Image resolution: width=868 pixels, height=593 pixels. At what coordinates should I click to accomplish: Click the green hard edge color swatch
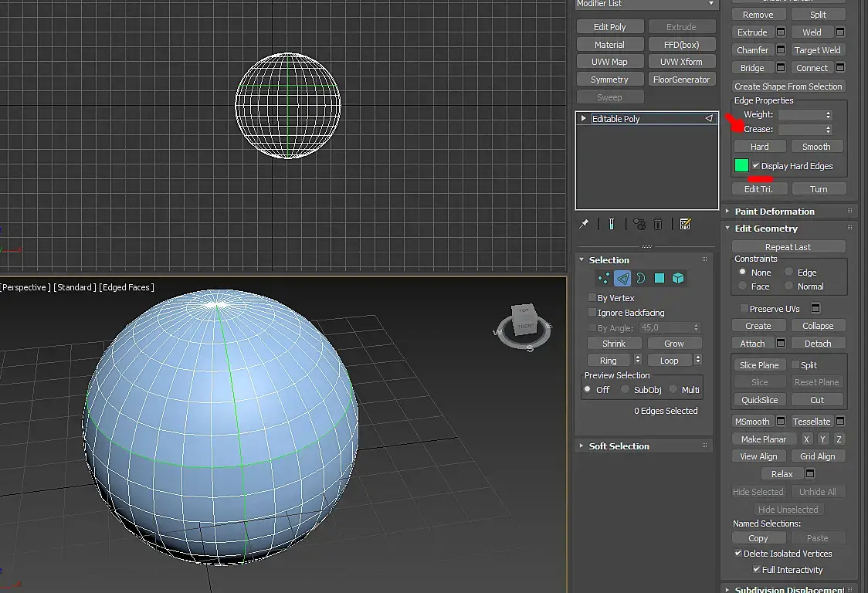click(x=741, y=166)
